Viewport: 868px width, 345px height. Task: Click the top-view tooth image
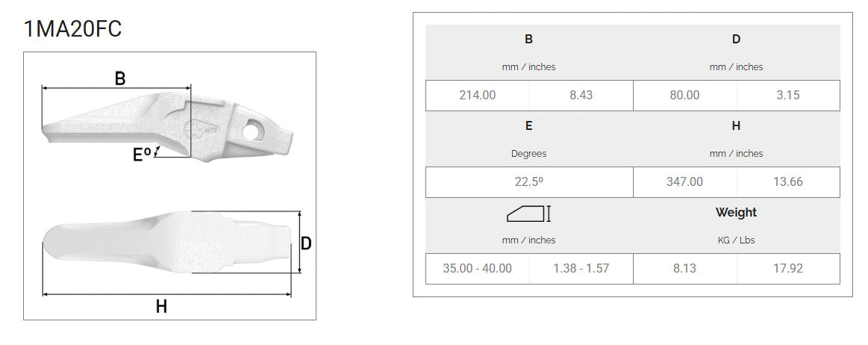[164, 237]
